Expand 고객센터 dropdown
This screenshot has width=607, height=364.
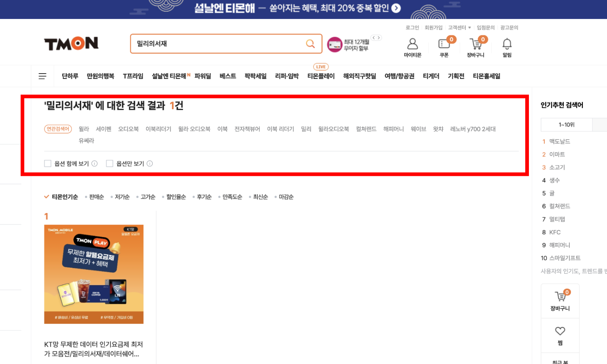pos(459,28)
